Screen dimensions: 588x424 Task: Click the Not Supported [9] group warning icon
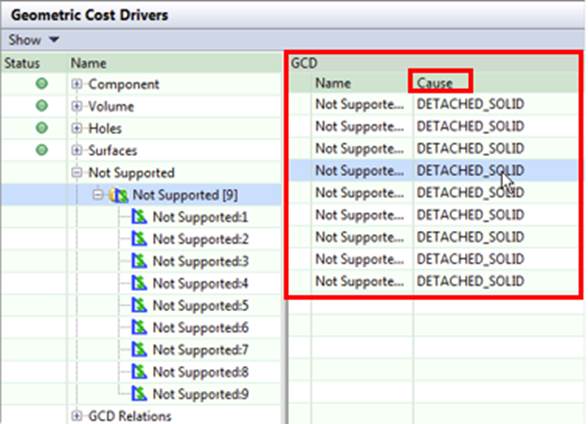click(118, 195)
